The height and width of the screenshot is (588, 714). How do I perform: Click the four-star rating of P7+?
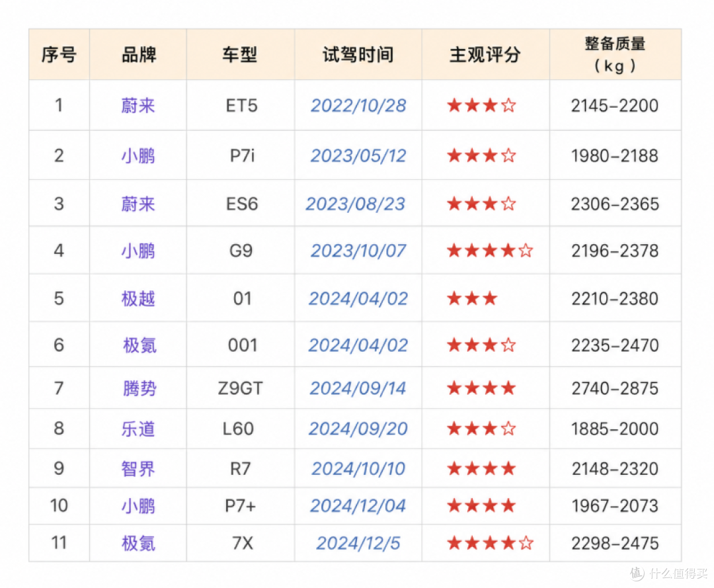point(481,506)
